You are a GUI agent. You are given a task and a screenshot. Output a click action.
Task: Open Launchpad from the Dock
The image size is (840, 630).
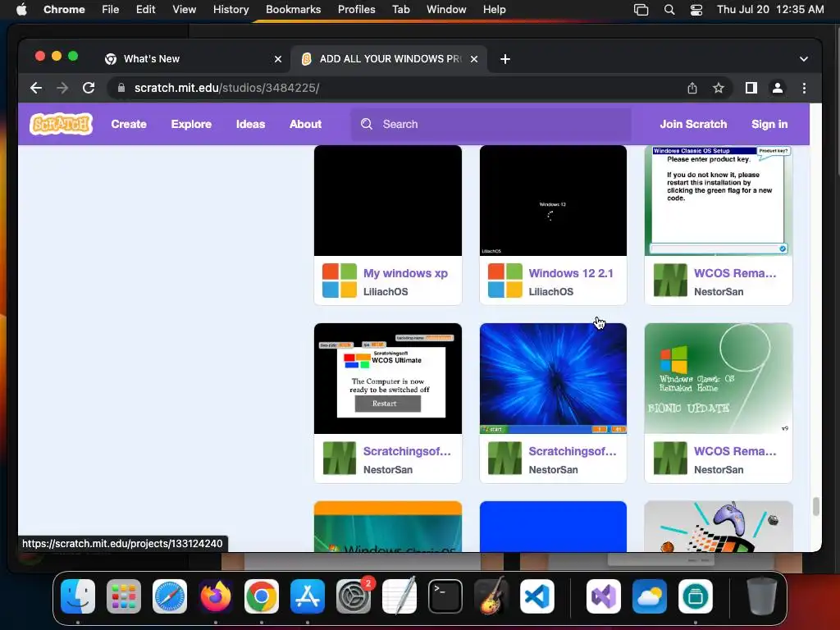point(124,596)
